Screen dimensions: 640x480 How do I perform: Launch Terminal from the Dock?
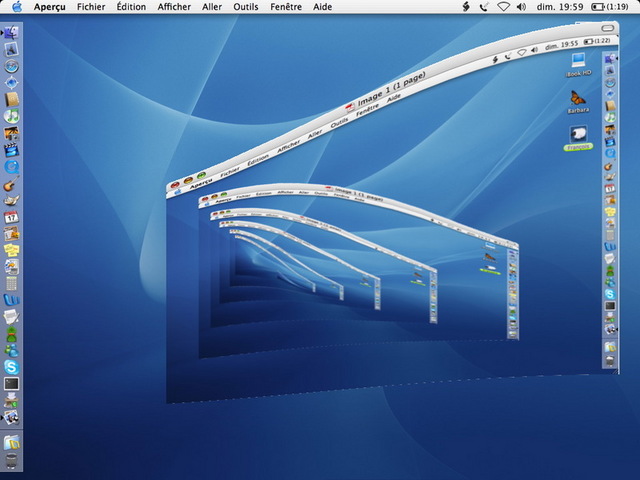(x=11, y=384)
